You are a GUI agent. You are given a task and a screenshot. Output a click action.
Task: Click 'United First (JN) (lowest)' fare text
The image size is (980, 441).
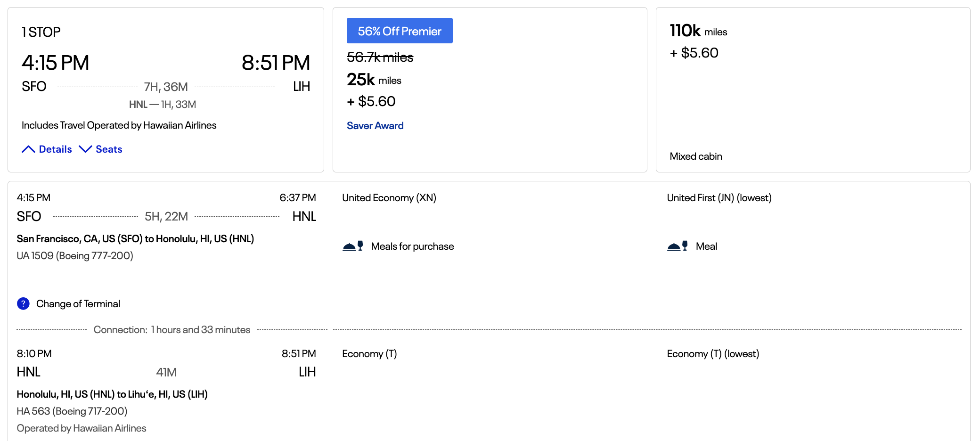[x=719, y=198]
